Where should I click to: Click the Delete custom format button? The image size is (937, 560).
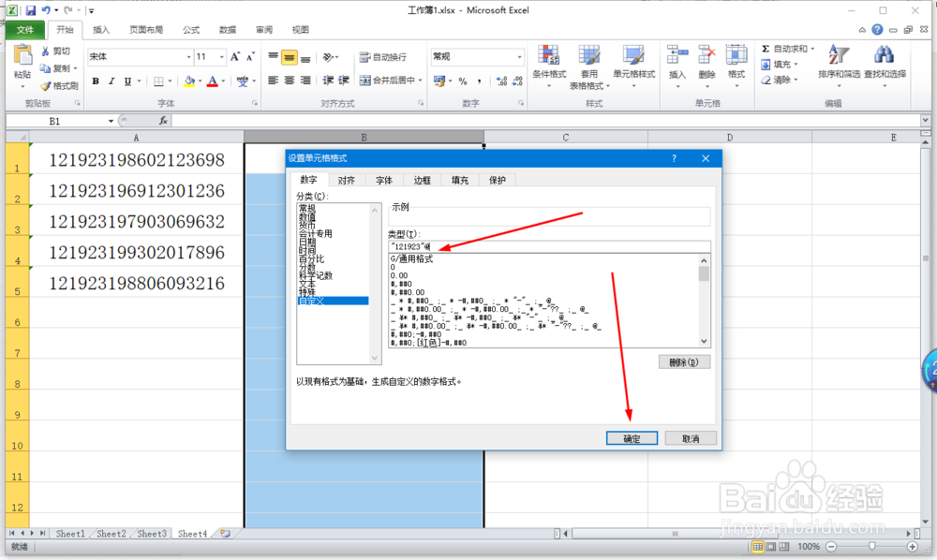pos(684,362)
